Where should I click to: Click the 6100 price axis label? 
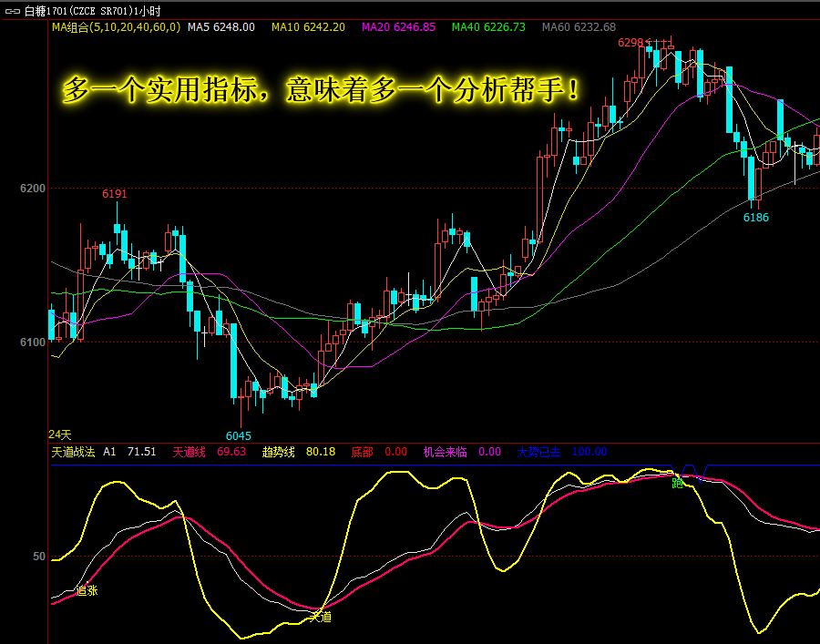(x=33, y=342)
